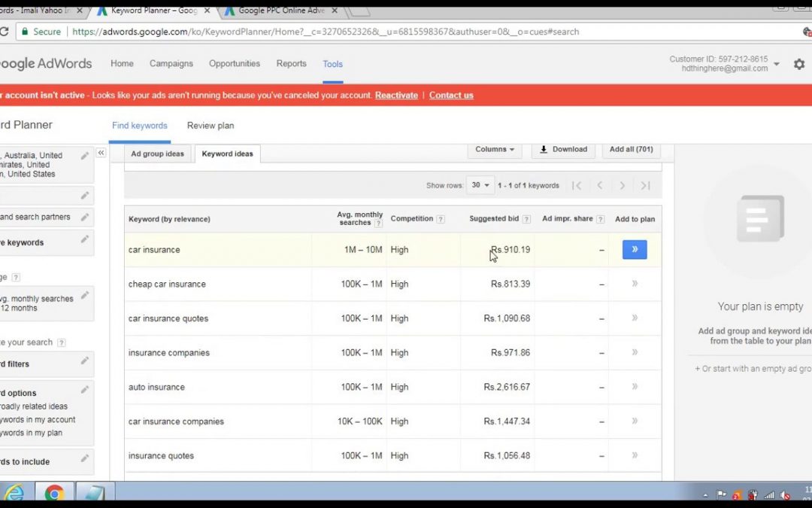Click the 'cheap car insurance' keyword
Viewport: 812px width, 508px height.
(x=167, y=284)
